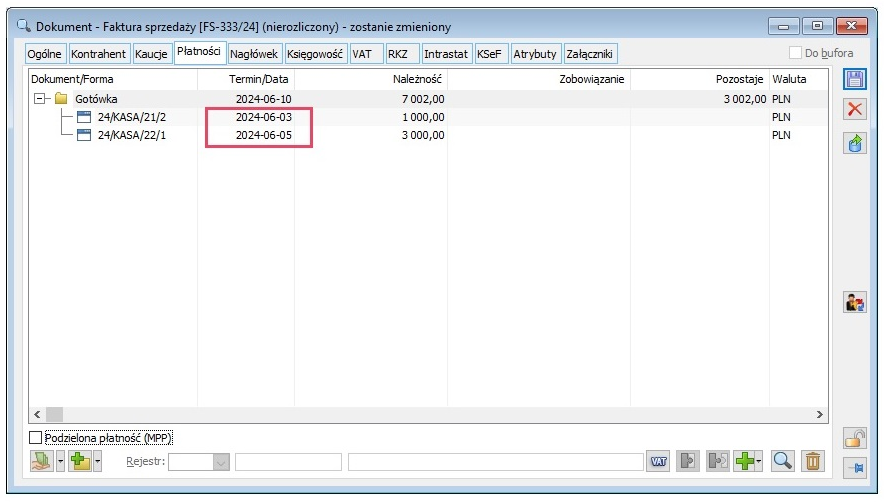Click the scrollbar left arrow
The image size is (884, 502).
coord(37,415)
